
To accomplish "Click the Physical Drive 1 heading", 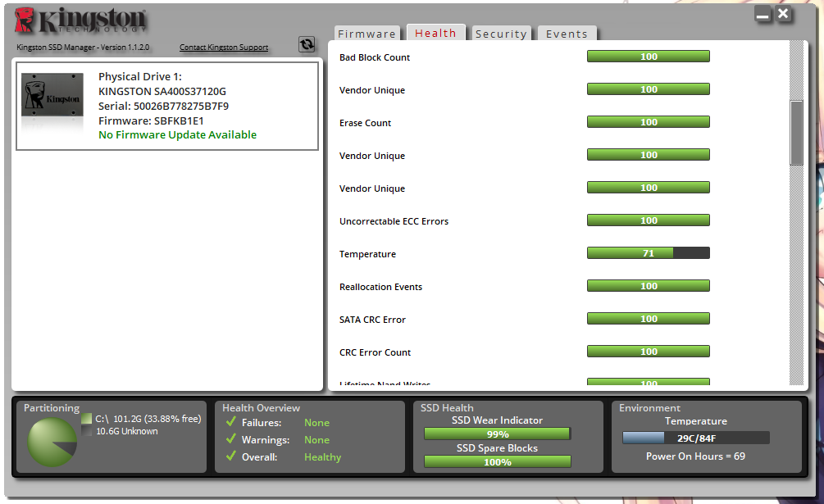I will [x=140, y=77].
